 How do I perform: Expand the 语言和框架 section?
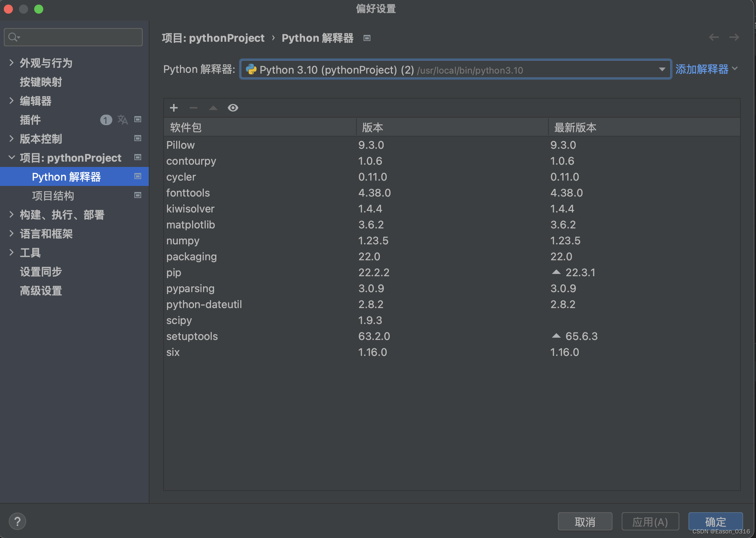pos(11,233)
